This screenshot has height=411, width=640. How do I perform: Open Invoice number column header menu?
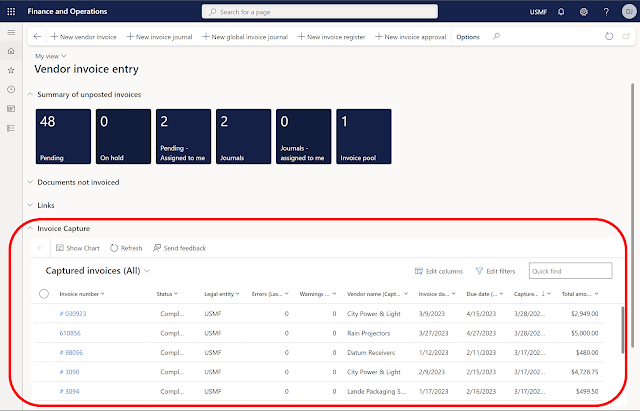(82, 294)
